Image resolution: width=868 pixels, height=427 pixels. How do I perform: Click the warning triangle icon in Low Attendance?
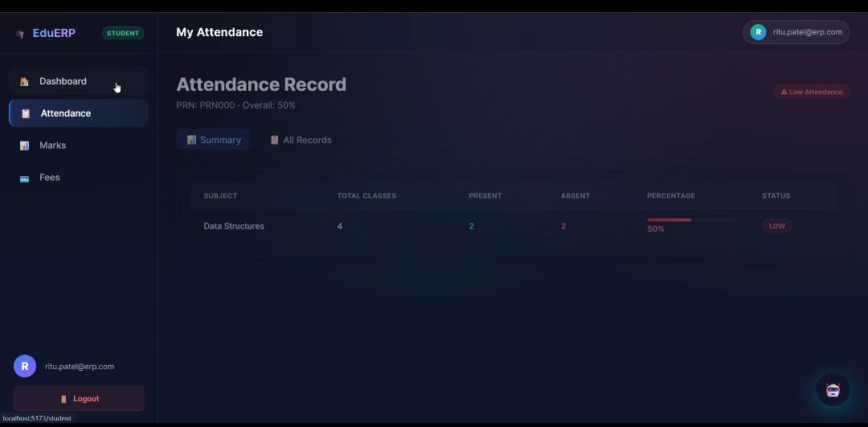(784, 92)
